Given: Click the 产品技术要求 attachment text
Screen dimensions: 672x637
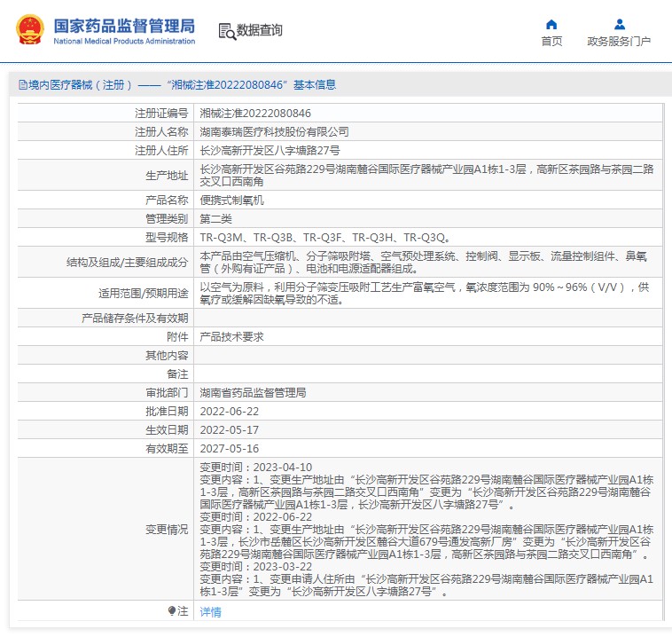Looking at the screenshot, I should (232, 337).
